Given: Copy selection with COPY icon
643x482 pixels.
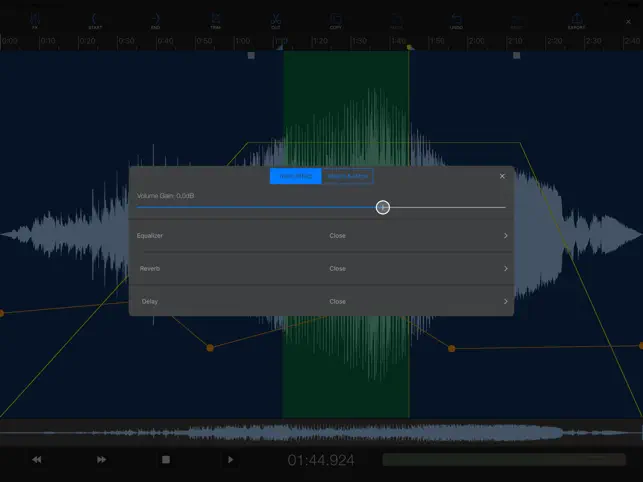Looking at the screenshot, I should [x=335, y=21].
